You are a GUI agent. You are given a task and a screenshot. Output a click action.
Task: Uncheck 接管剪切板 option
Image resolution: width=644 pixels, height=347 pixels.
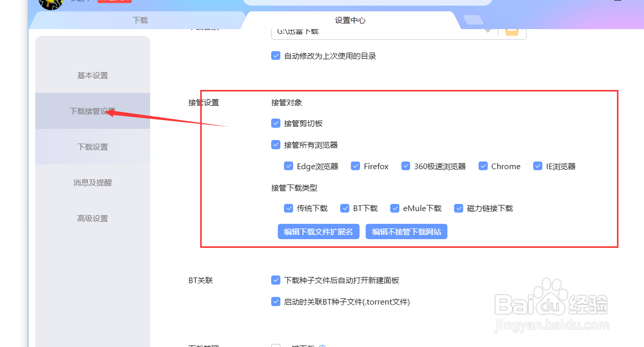pos(276,123)
